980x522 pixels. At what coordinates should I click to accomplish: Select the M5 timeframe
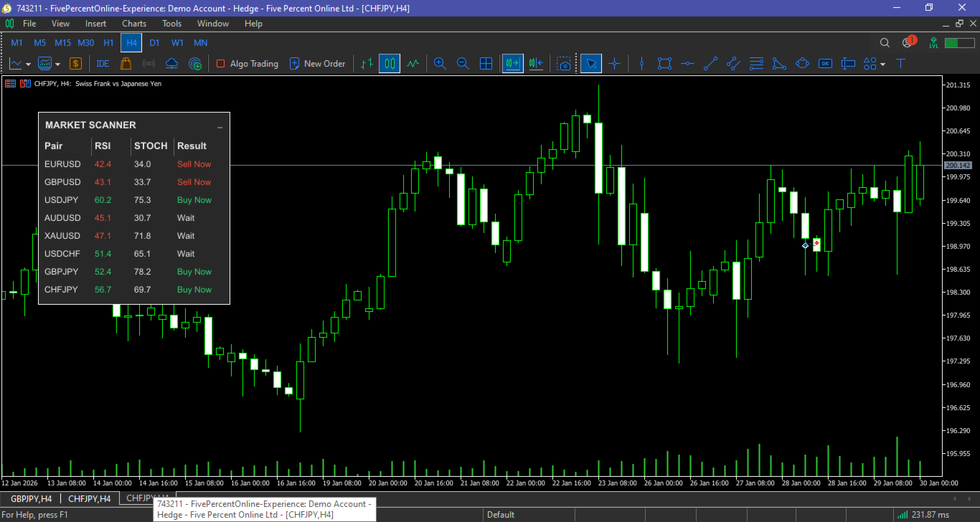(39, 43)
